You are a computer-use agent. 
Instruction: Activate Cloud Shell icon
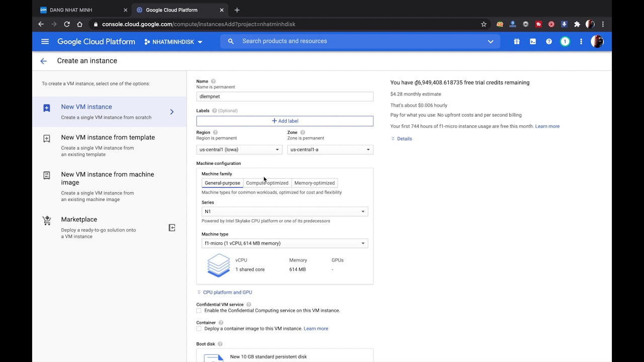533,42
